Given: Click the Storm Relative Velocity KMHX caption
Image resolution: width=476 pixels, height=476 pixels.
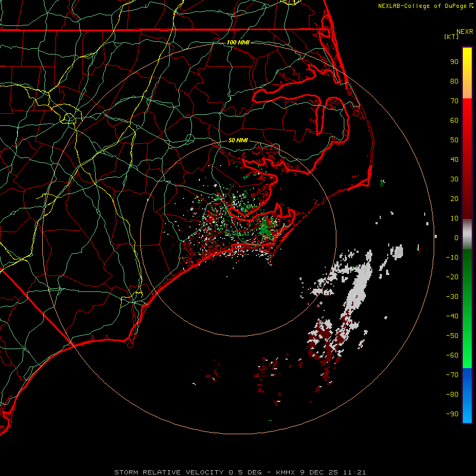Looking at the screenshot, I should (x=240, y=472).
